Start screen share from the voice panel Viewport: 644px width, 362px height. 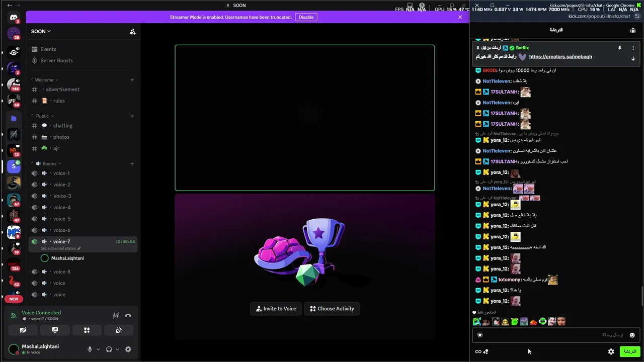55,330
